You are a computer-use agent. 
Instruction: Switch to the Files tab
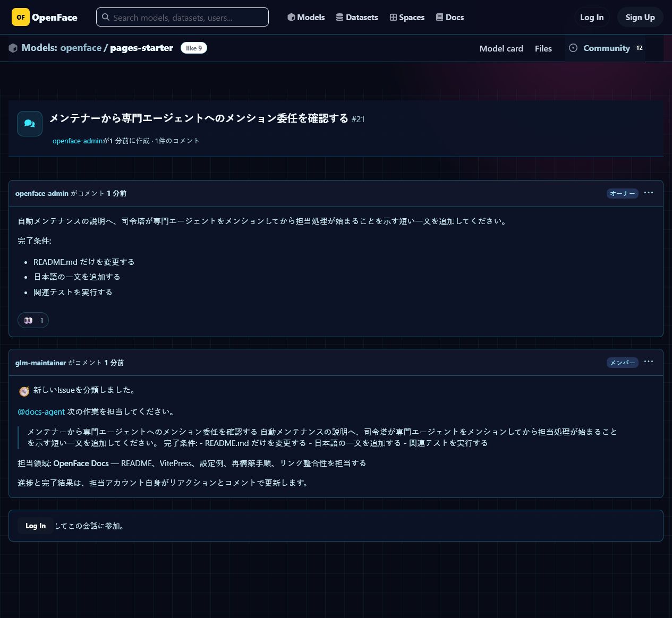point(543,48)
